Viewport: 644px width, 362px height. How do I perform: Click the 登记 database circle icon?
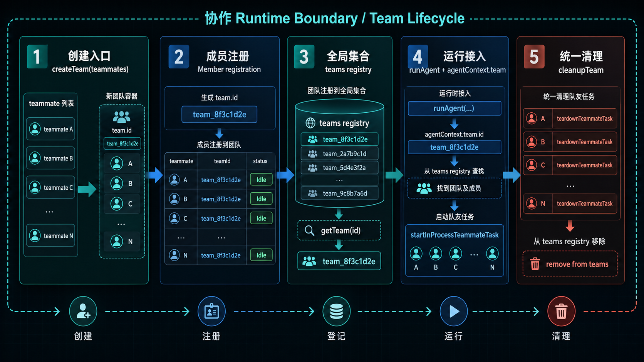pyautogui.click(x=336, y=311)
